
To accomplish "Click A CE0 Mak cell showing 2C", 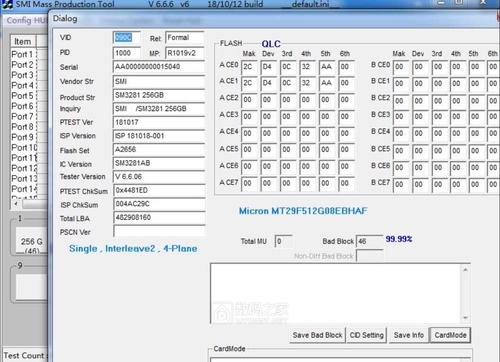I will 249,67.
